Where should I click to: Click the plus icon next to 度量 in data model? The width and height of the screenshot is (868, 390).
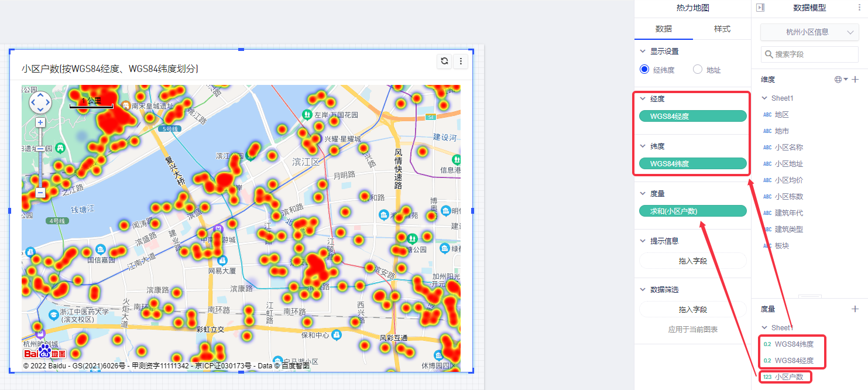pyautogui.click(x=855, y=309)
